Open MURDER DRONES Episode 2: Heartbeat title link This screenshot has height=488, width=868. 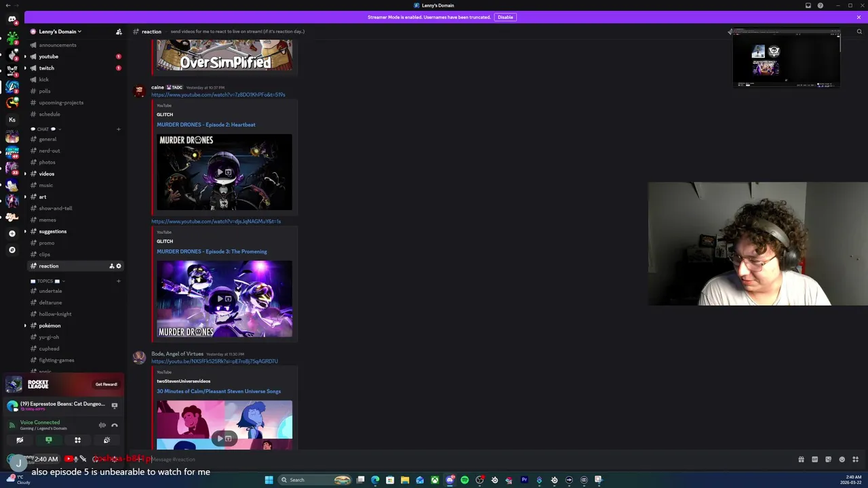[x=206, y=125]
